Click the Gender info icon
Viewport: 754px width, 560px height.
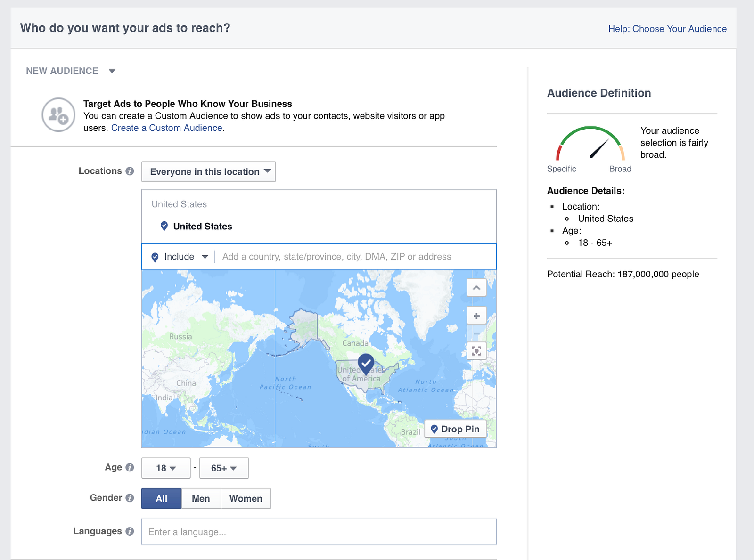(x=130, y=498)
